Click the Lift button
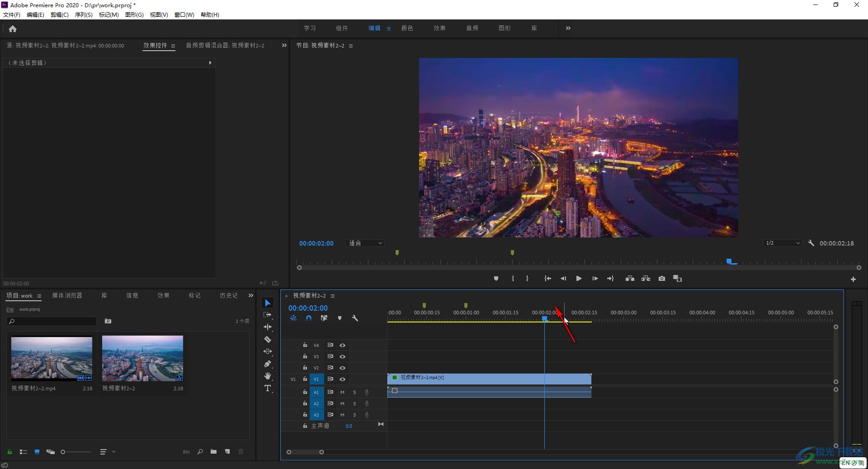Image resolution: width=868 pixels, height=469 pixels. point(630,279)
